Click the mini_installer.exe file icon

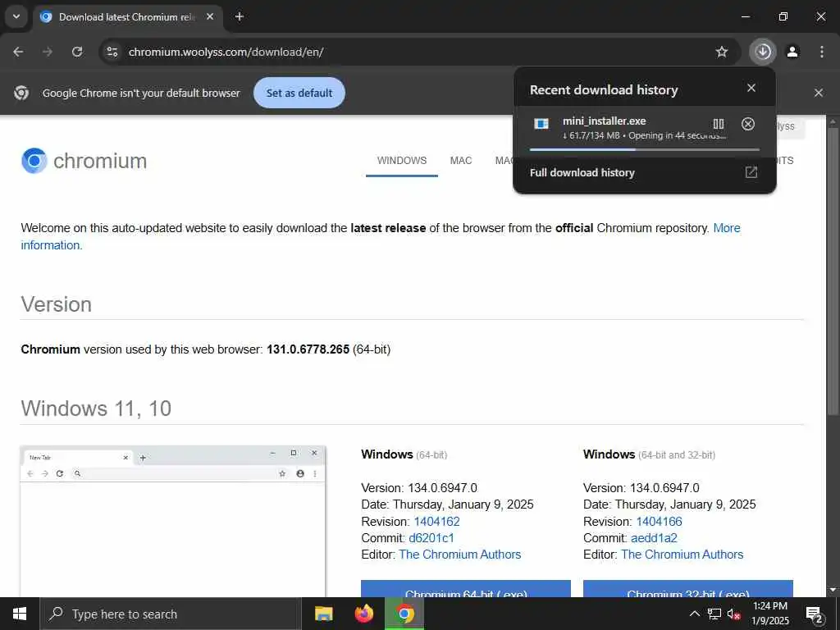(x=541, y=125)
